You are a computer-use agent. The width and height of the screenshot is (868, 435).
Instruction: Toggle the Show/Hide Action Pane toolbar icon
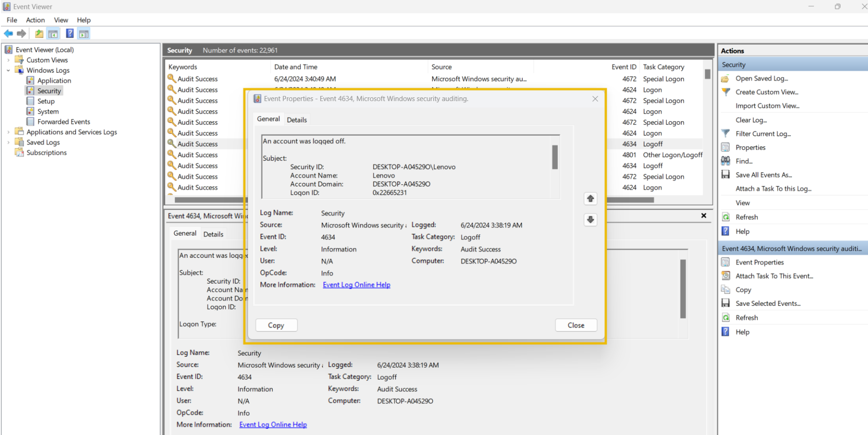pyautogui.click(x=84, y=34)
